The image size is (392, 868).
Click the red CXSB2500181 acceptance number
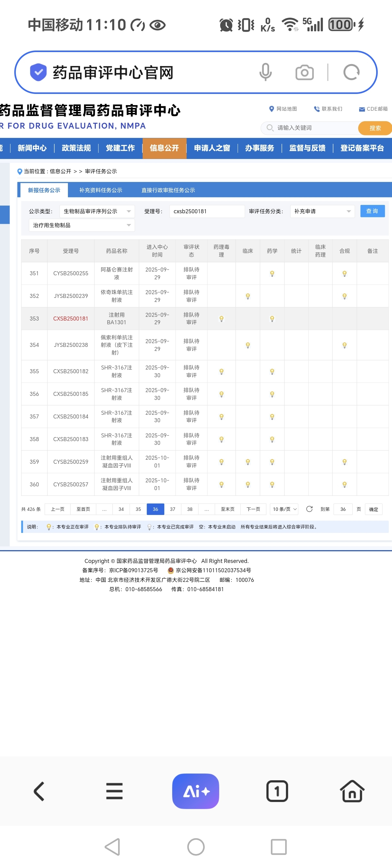(x=70, y=318)
